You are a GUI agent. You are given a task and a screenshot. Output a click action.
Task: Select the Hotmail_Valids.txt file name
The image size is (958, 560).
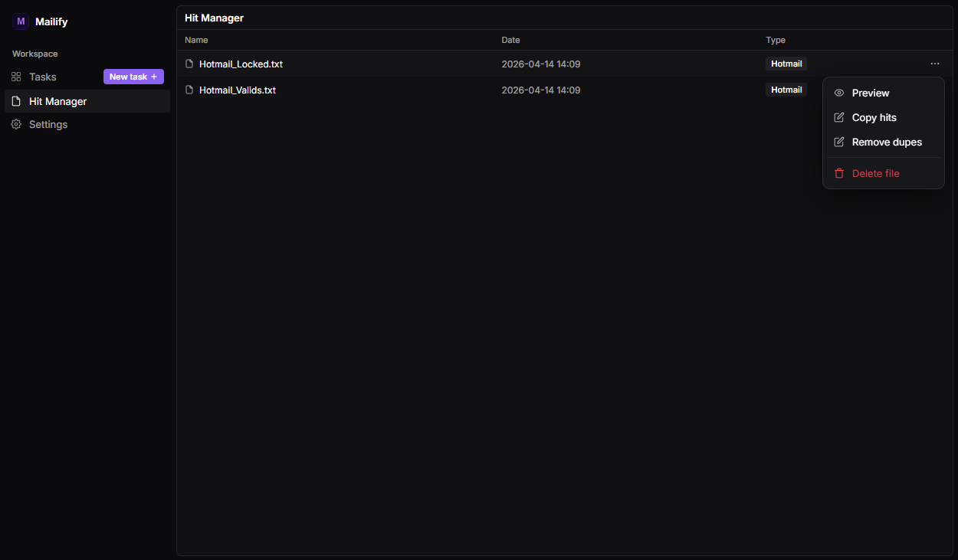238,90
